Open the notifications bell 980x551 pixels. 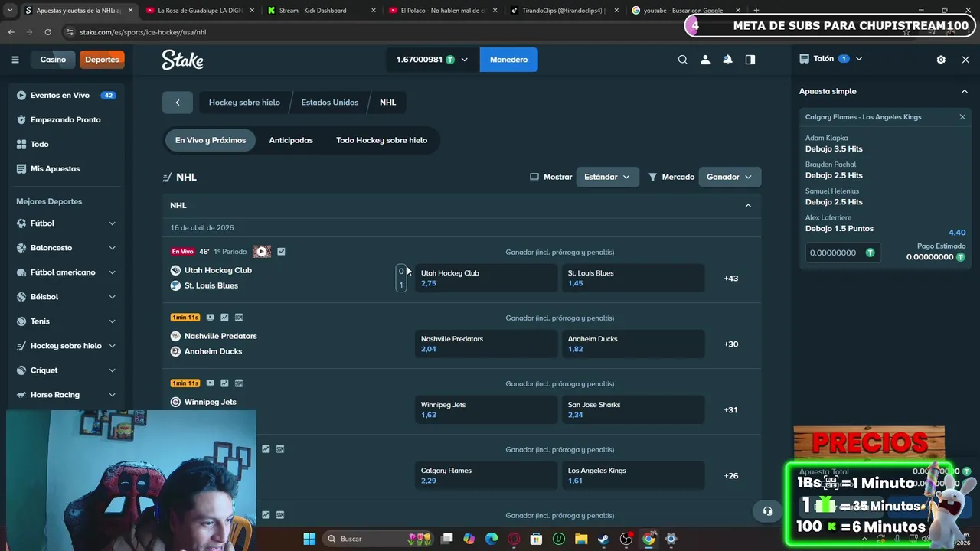click(727, 60)
